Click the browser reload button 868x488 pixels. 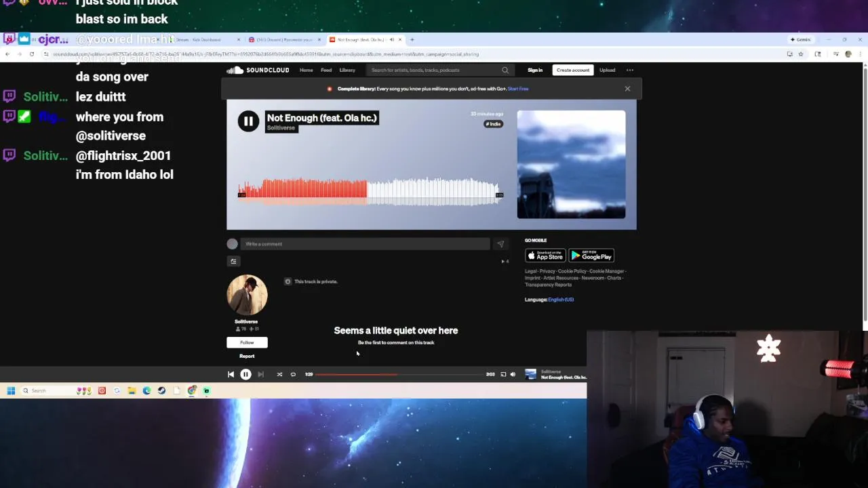click(x=31, y=54)
